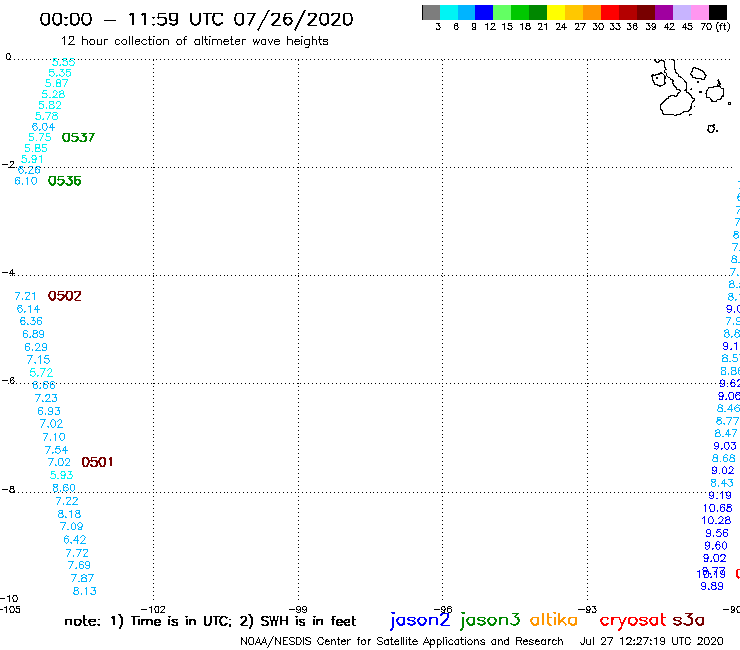The height and width of the screenshot is (650, 740).
Task: Click the jason2 satellite label
Action: coord(420,620)
